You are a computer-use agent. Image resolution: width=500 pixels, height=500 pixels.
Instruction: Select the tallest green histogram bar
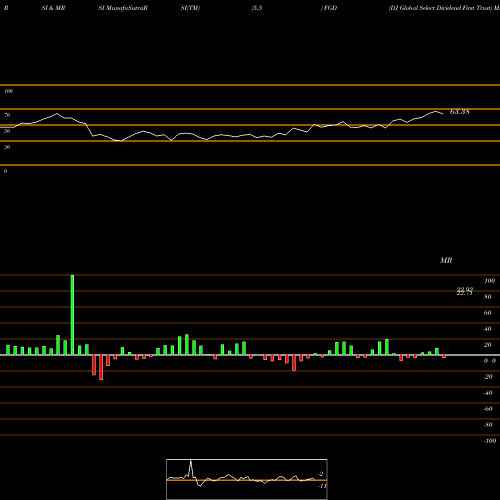[x=72, y=315]
